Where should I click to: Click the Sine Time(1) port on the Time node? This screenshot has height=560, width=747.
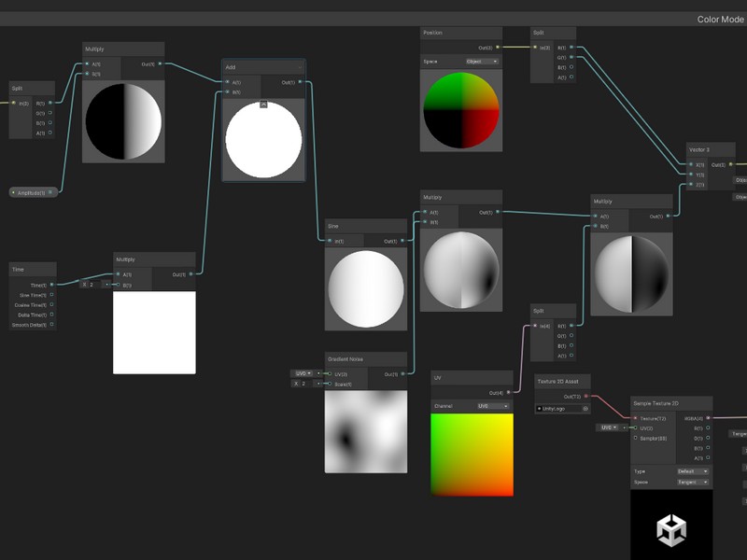tap(51, 295)
